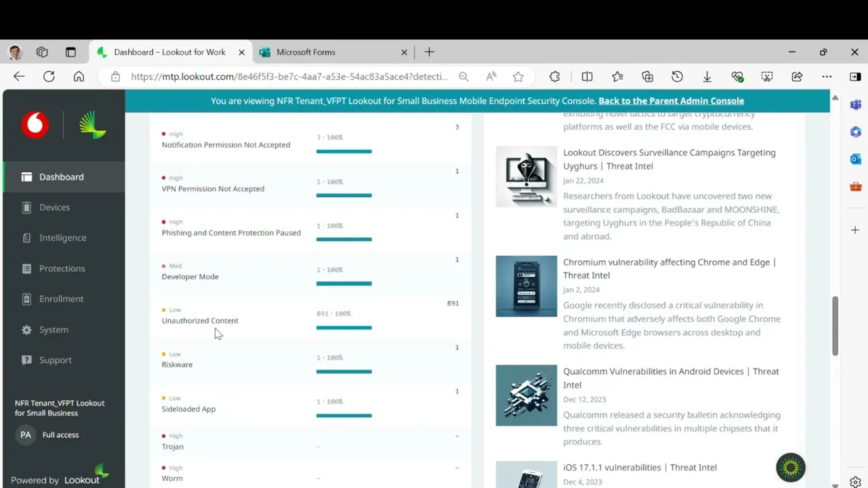This screenshot has height=488, width=868.
Task: Click the Qualcomm chip article thumbnail
Action: [526, 396]
